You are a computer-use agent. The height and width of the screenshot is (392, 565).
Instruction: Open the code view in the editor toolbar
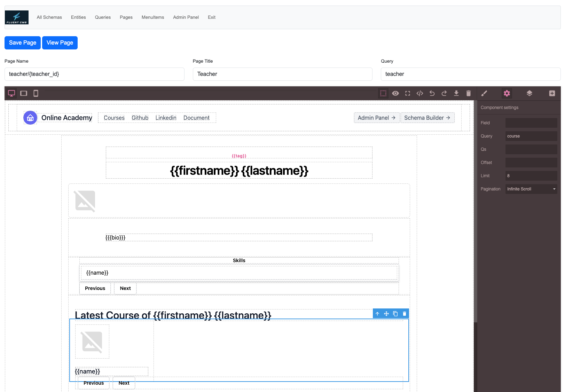pyautogui.click(x=420, y=93)
